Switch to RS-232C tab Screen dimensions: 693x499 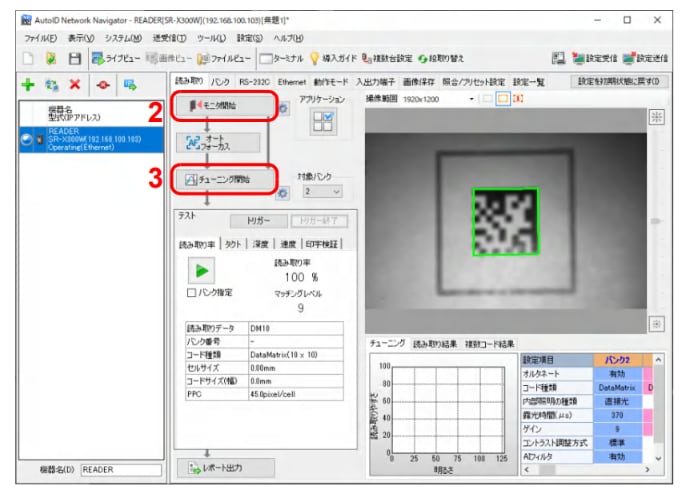pos(254,82)
